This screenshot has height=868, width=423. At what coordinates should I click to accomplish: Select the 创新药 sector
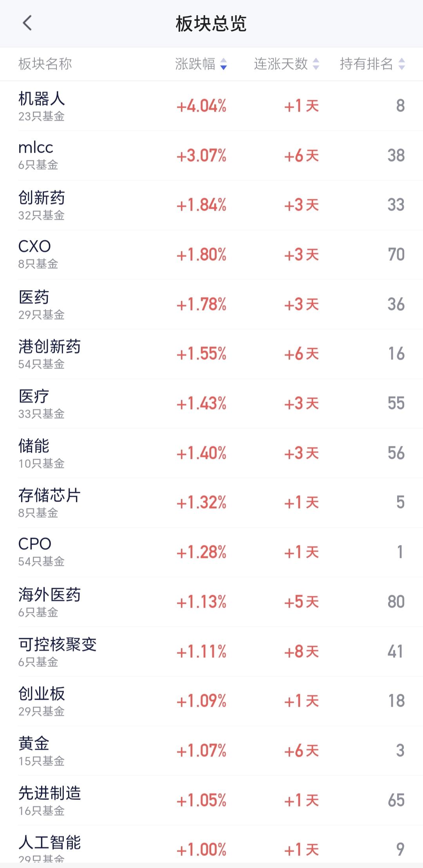[211, 205]
